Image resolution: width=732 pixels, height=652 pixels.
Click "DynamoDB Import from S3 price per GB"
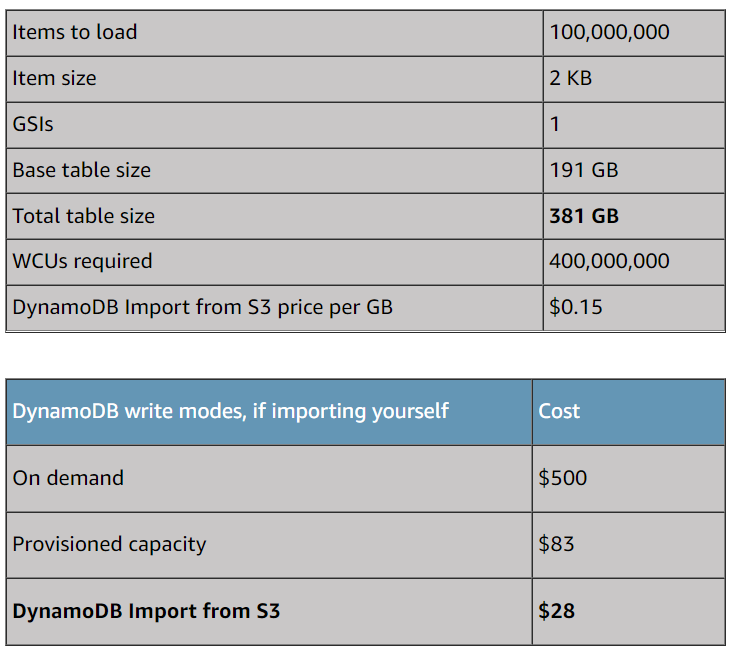pyautogui.click(x=203, y=308)
